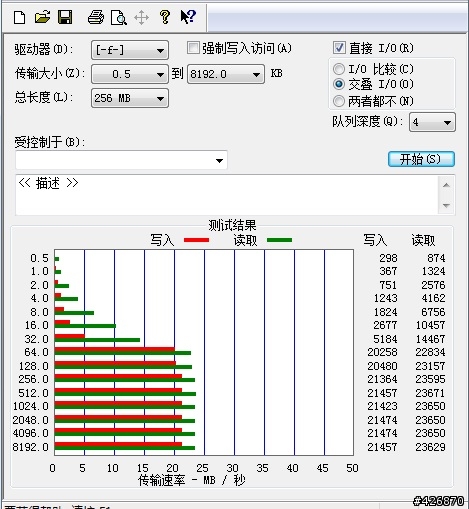469x509 pixels.
Task: Click the write value 1824
Action: pos(386,312)
